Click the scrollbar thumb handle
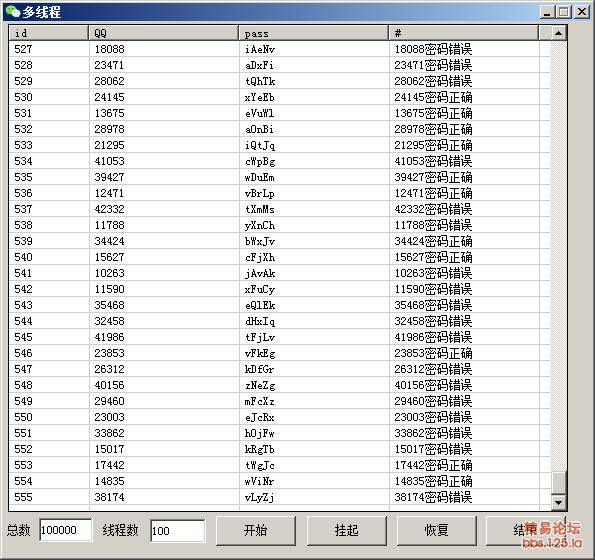595x560 pixels. (558, 483)
